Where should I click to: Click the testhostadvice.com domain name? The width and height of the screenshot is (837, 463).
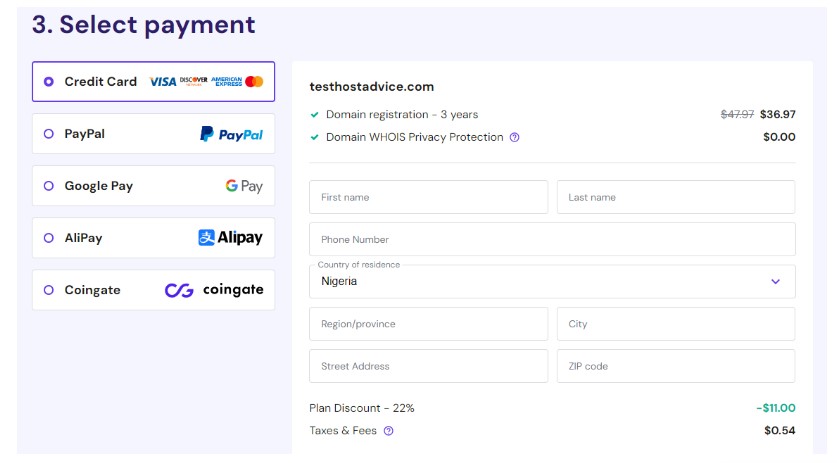click(372, 87)
